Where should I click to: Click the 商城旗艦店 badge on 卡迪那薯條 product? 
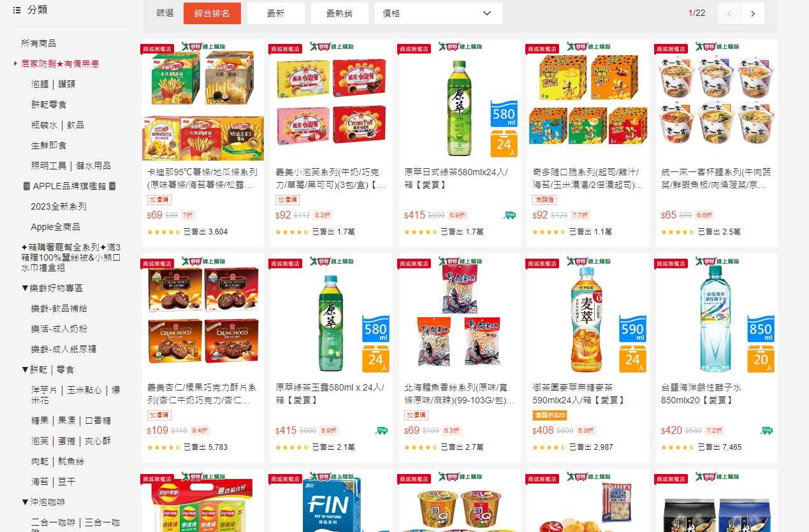click(x=158, y=49)
